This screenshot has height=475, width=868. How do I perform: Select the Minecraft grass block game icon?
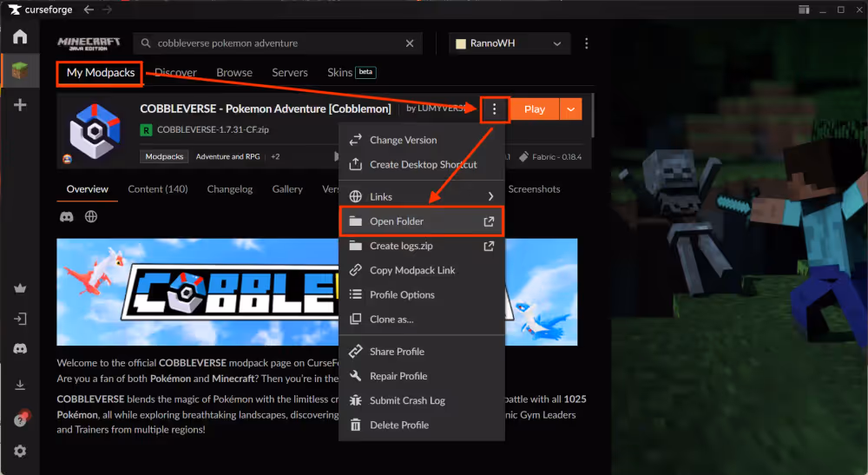click(x=20, y=70)
